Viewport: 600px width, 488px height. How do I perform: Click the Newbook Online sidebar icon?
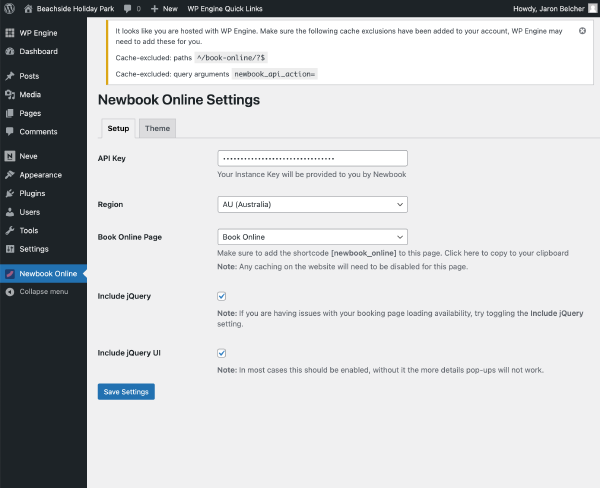10,274
